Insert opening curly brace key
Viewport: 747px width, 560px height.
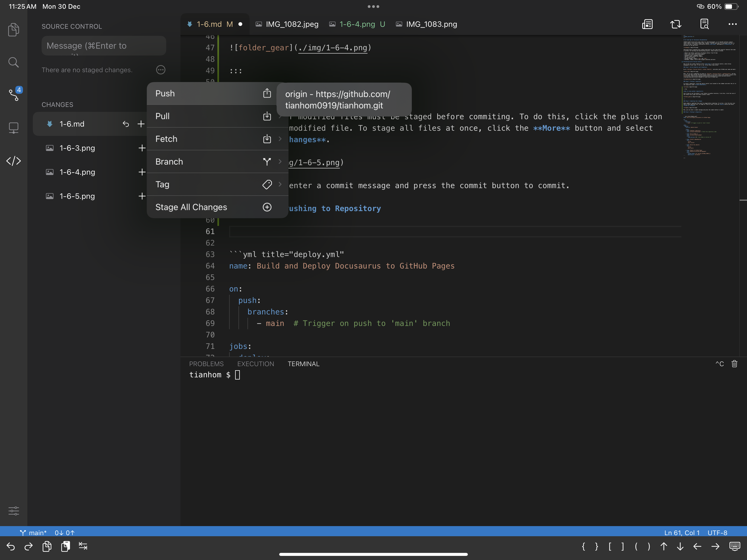tap(583, 547)
